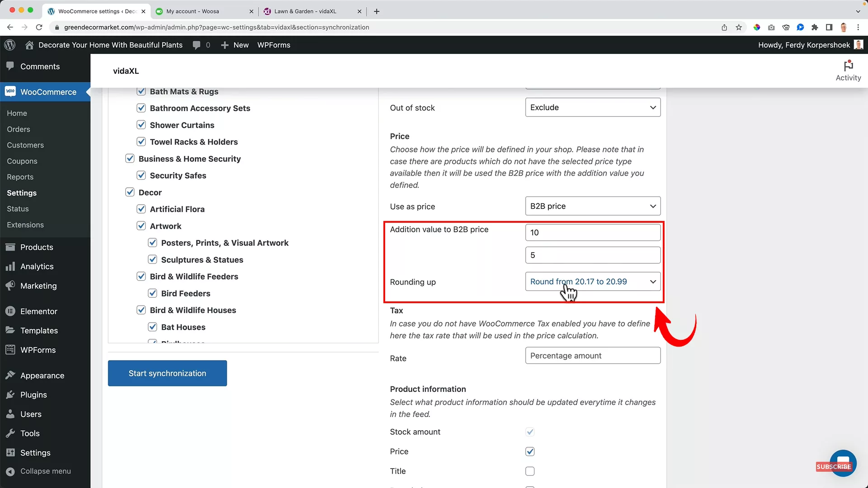Enable the Title checkbox under Product information
The image size is (868, 488).
pos(530,471)
